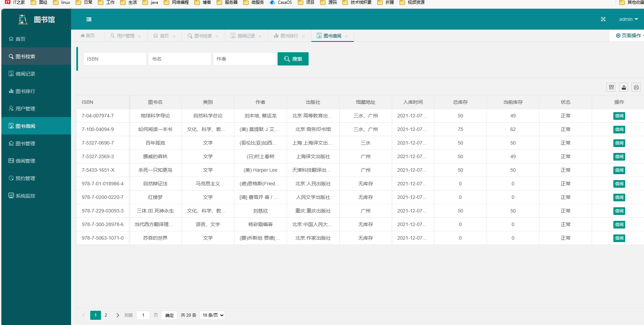Open 系统监控 in the sidebar
The height and width of the screenshot is (325, 644).
[x=36, y=195]
